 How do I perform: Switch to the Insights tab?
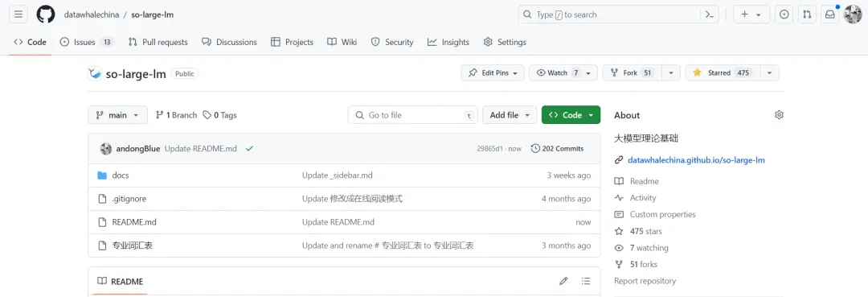(448, 42)
